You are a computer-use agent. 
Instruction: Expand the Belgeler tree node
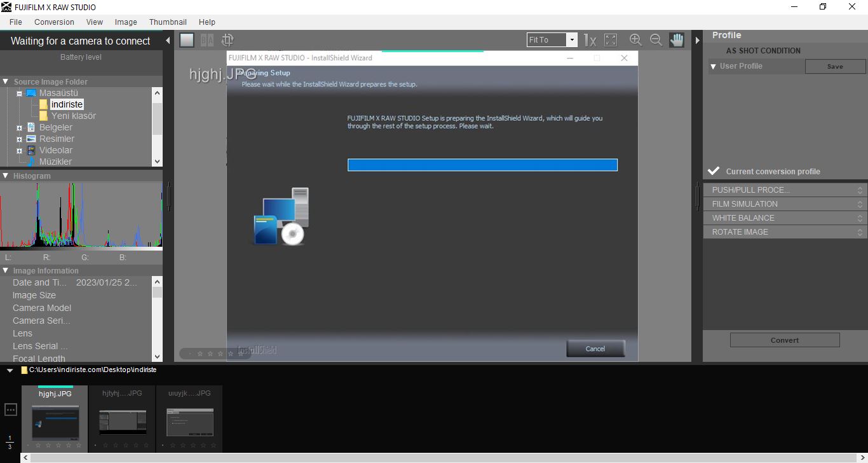pyautogui.click(x=19, y=128)
